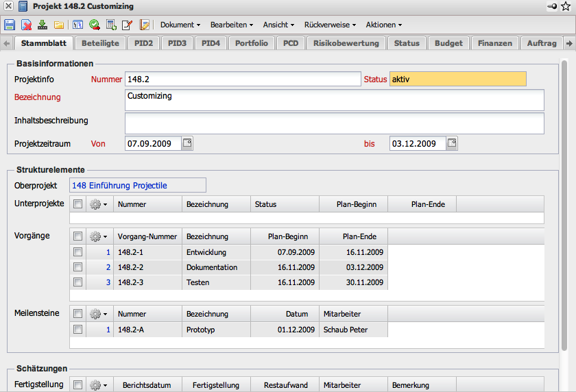Click into the Inhaltsbeschreibung text field
This screenshot has width=576, height=392.
point(334,123)
